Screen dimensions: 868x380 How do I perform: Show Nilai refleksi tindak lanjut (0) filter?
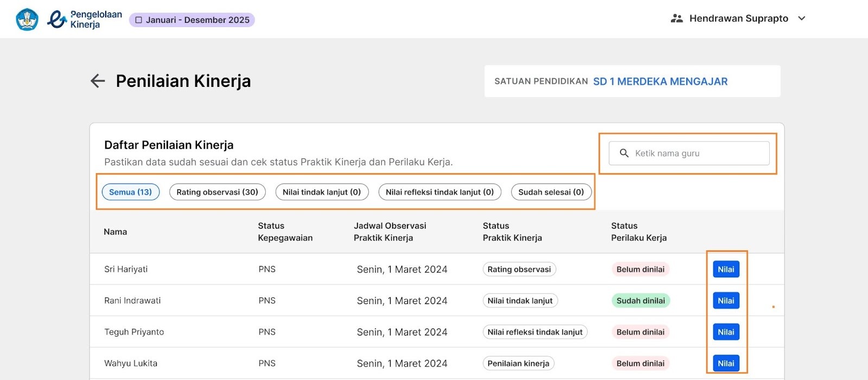click(x=439, y=192)
